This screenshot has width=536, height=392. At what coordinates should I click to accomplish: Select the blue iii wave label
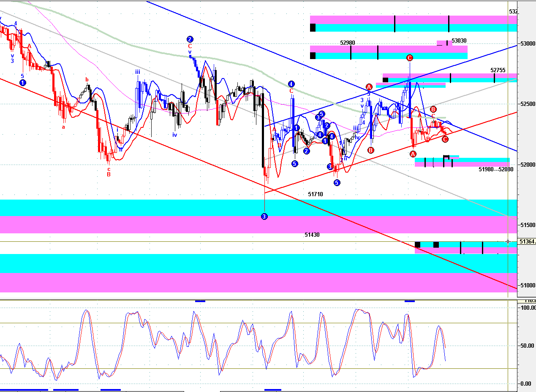click(138, 72)
